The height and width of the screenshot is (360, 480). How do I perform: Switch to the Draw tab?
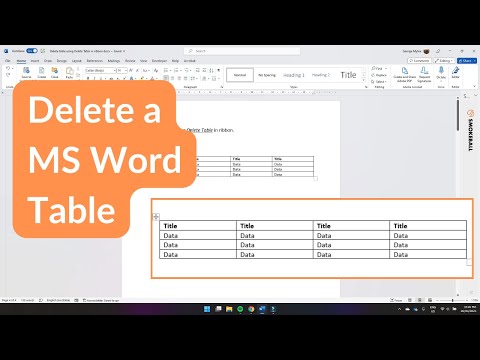click(x=48, y=61)
